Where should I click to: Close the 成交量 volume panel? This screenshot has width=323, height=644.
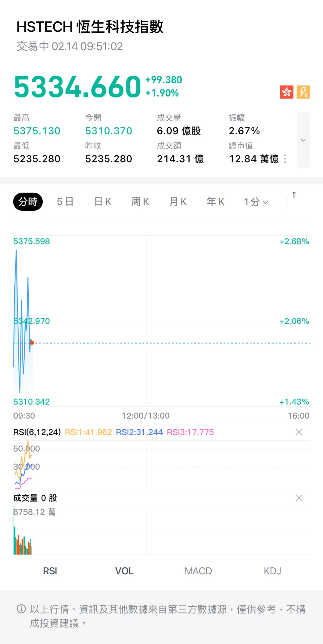click(x=299, y=498)
